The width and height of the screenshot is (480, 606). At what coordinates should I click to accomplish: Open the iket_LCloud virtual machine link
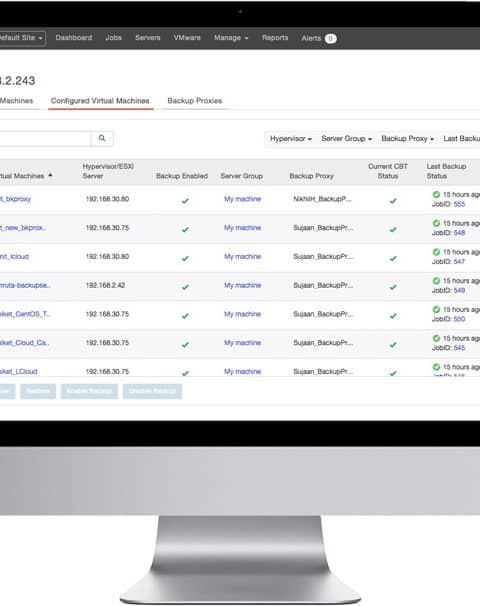[19, 371]
